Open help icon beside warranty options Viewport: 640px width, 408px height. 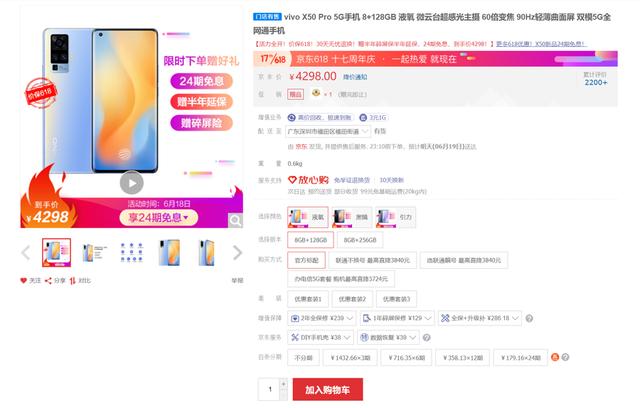tap(529, 318)
